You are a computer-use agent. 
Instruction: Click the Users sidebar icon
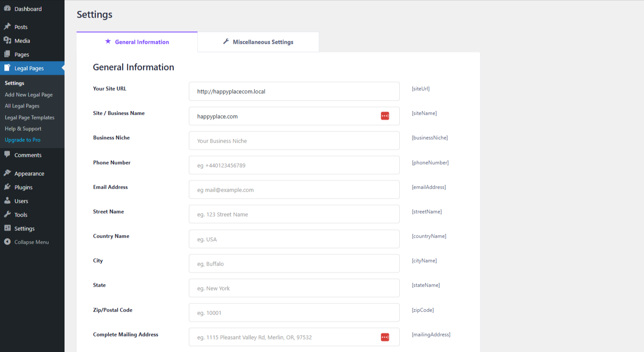(7, 201)
